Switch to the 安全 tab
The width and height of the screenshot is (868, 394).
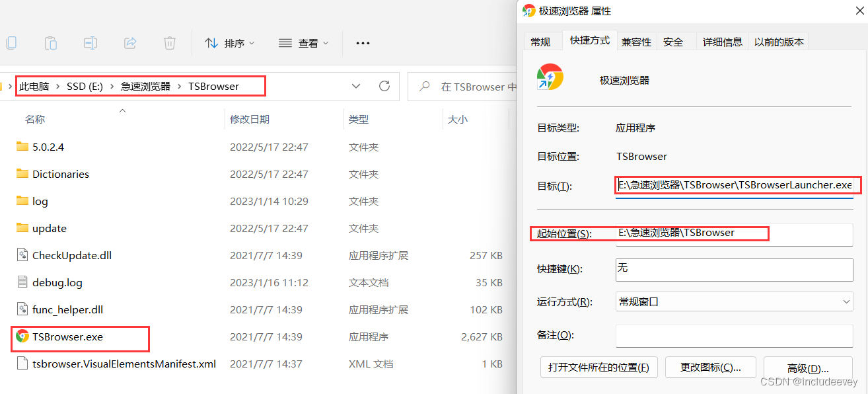click(x=673, y=42)
